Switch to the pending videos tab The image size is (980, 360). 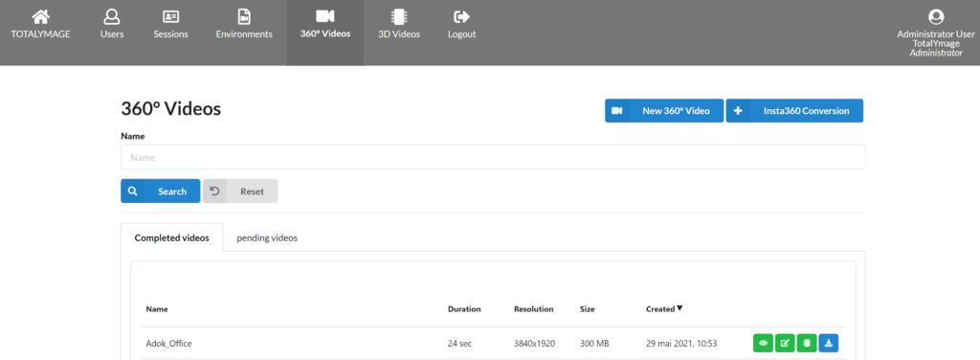click(x=267, y=238)
